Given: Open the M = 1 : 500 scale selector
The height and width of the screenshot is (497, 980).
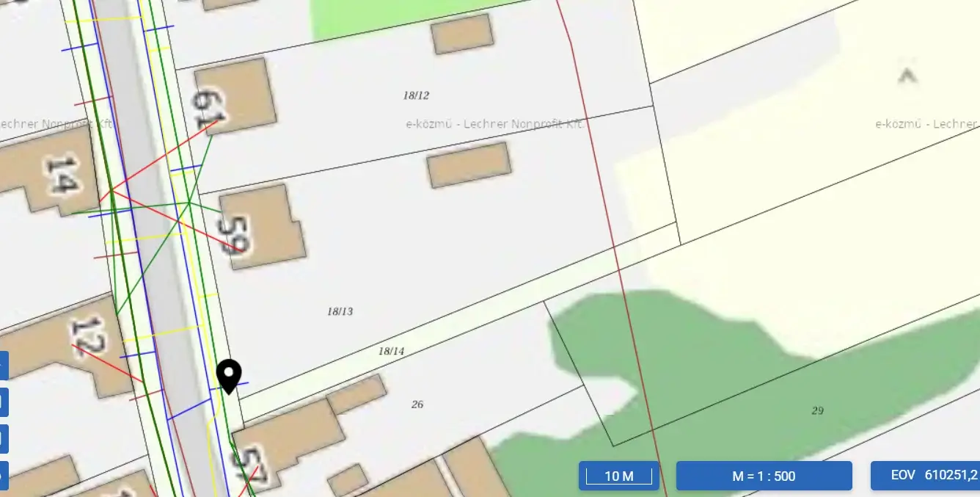Looking at the screenshot, I should tap(764, 476).
